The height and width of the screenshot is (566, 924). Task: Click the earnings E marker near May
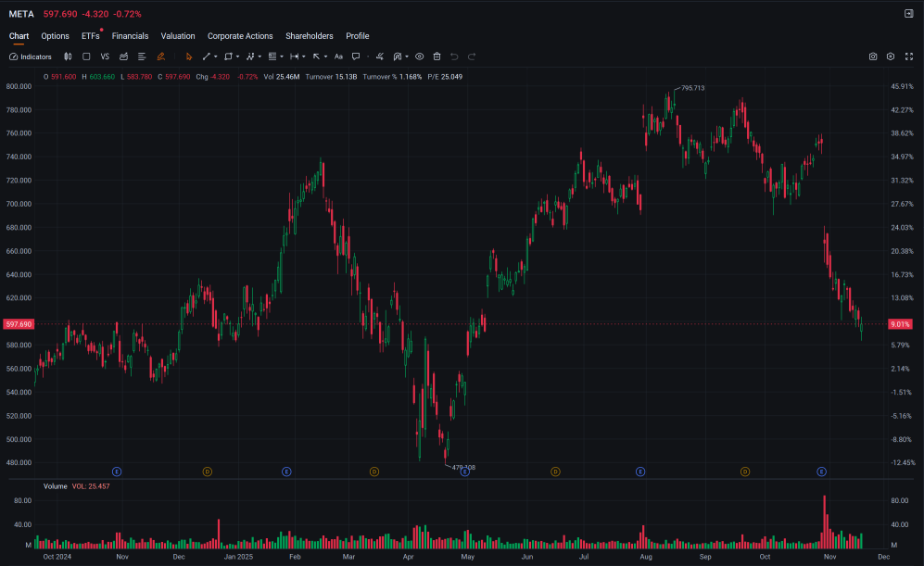[465, 472]
